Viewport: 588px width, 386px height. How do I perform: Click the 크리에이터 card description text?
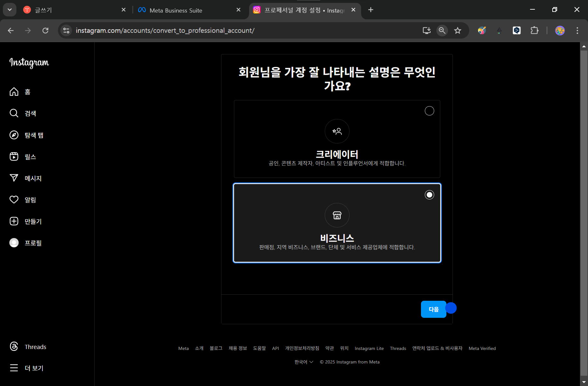pos(337,163)
